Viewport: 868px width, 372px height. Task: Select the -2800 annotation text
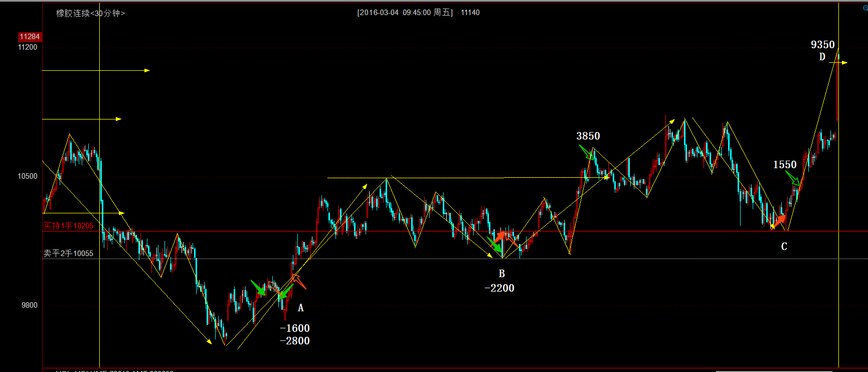tap(295, 341)
